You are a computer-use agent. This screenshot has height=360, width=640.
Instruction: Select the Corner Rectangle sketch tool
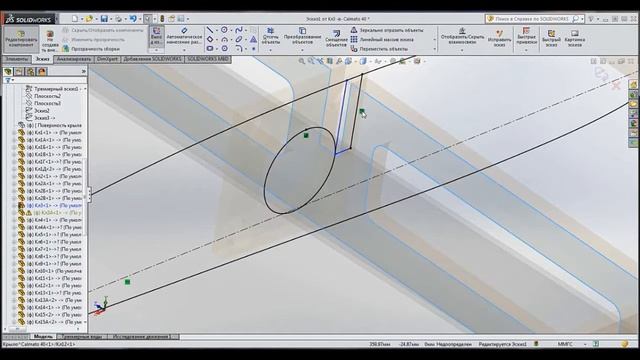point(210,40)
